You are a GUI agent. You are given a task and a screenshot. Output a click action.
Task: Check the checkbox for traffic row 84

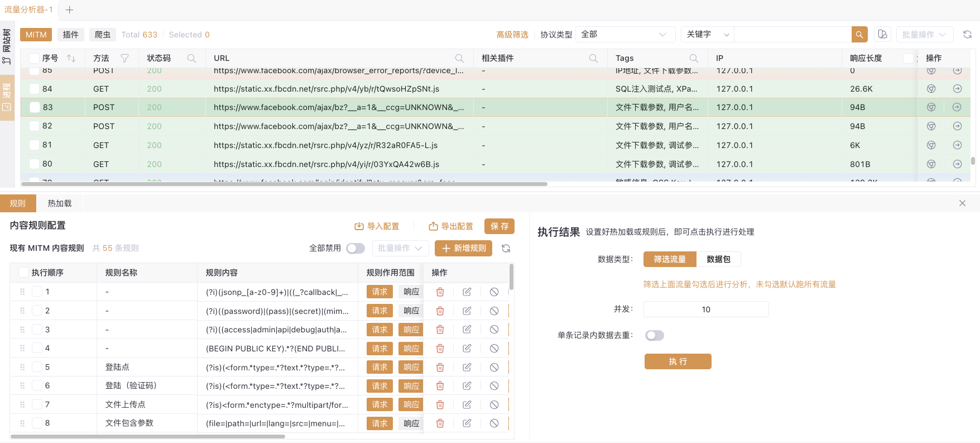[x=34, y=89]
